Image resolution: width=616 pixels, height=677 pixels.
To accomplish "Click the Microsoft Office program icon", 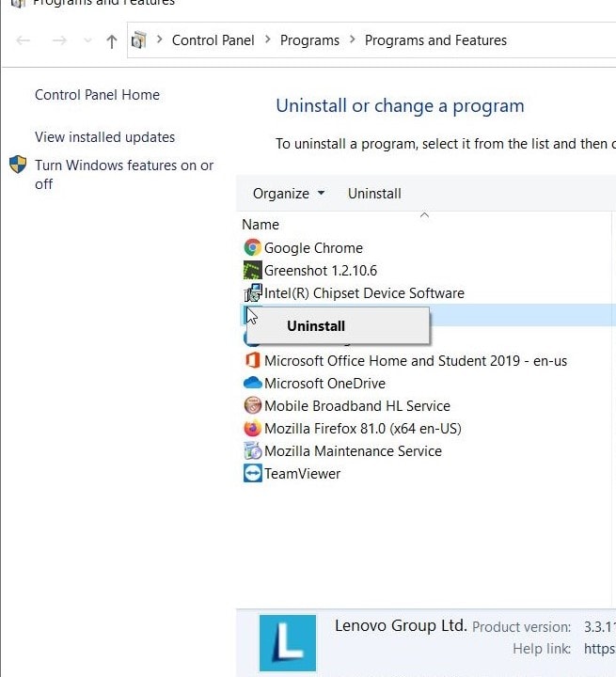I will tap(252, 360).
